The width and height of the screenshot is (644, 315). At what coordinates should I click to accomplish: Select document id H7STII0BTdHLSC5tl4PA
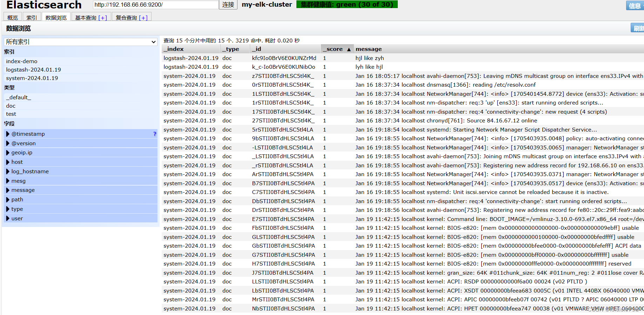coord(283,263)
